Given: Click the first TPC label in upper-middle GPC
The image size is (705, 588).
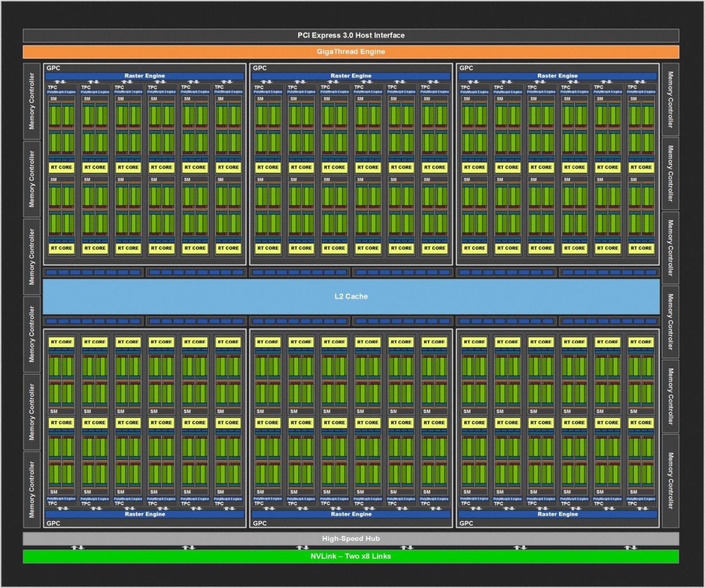Looking at the screenshot, I should coord(259,87).
